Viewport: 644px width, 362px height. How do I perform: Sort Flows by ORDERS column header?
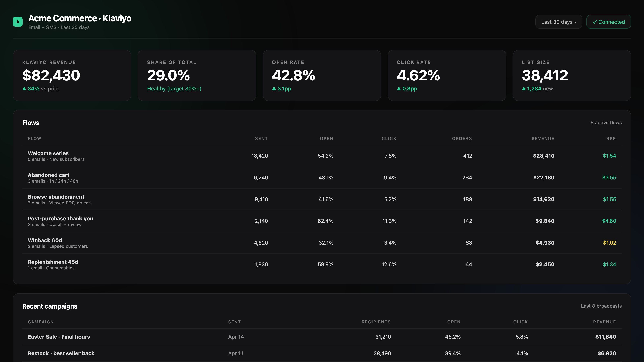(x=462, y=138)
